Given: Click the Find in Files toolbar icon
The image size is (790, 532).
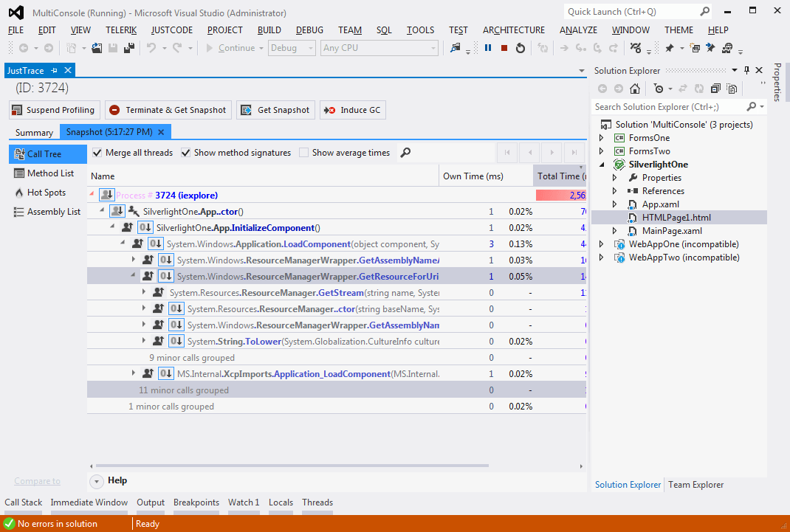Looking at the screenshot, I should point(456,48).
